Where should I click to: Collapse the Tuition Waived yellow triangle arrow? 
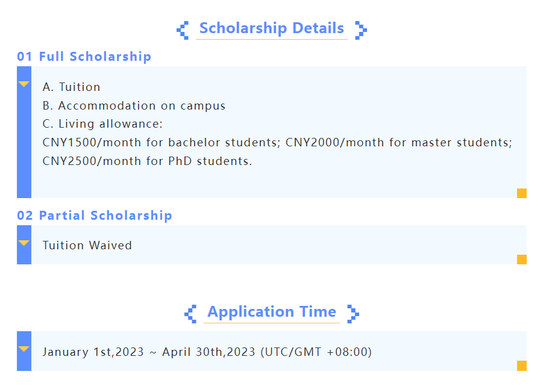(24, 243)
